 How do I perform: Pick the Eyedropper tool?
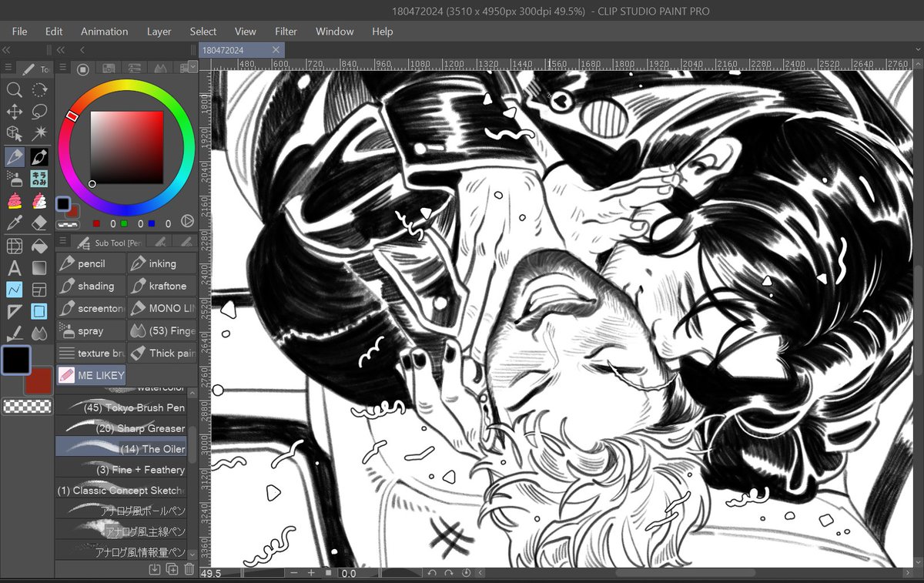14,223
